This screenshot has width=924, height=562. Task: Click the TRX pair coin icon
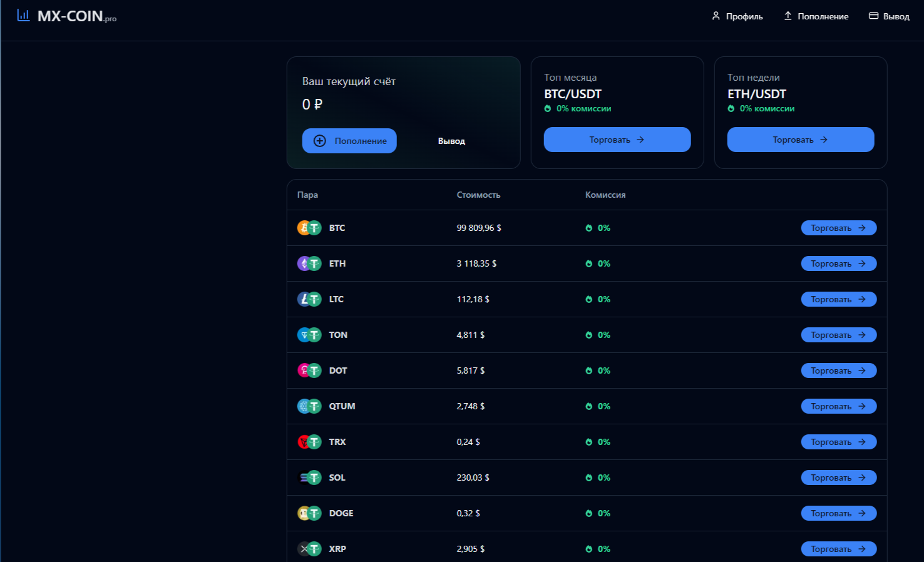point(309,442)
